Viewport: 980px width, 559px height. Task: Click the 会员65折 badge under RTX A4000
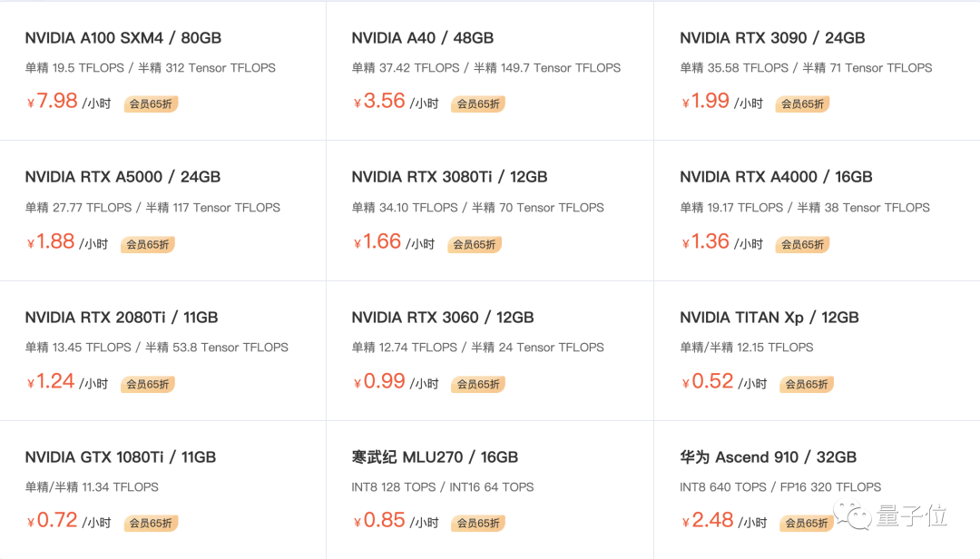click(802, 243)
